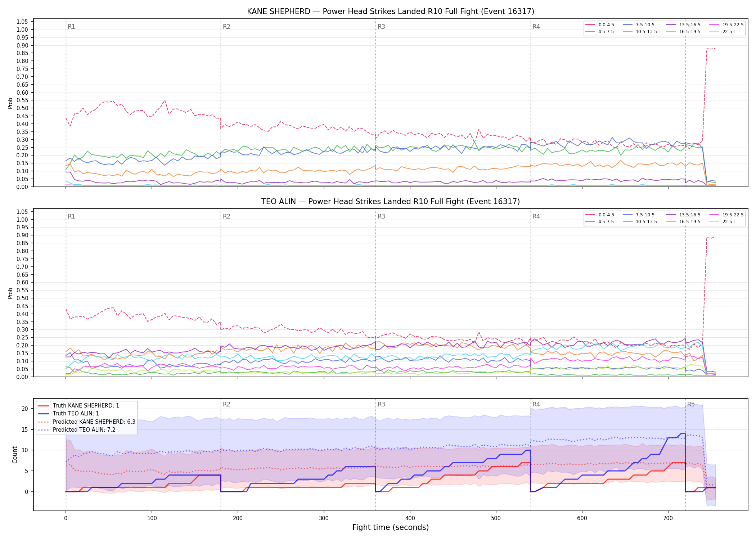Click the R5 round label in the Count chart
The image size is (756, 540).
coord(691,404)
